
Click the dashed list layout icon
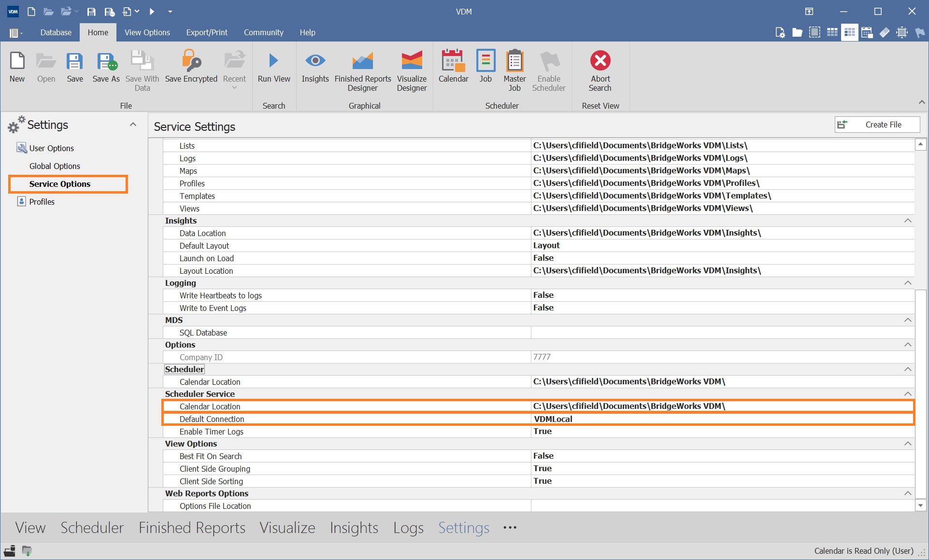tap(815, 32)
